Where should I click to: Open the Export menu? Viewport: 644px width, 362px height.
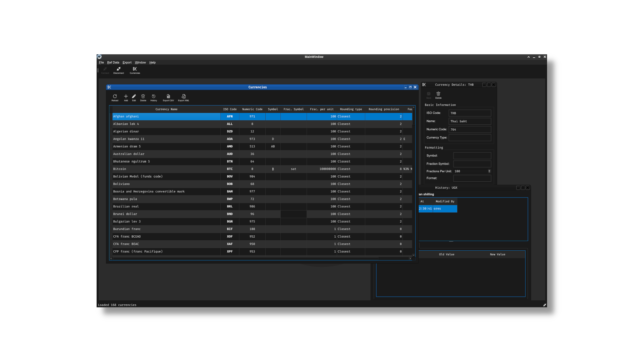(127, 62)
